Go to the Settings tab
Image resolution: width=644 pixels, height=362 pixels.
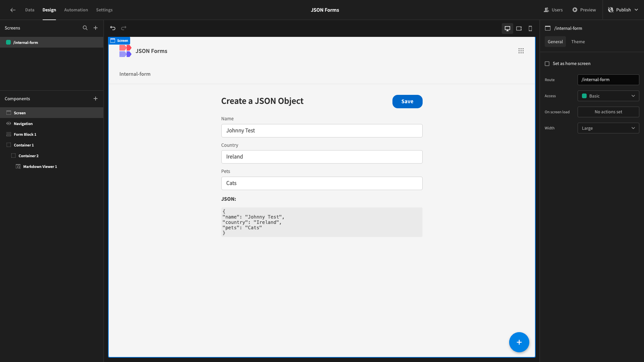tap(104, 10)
